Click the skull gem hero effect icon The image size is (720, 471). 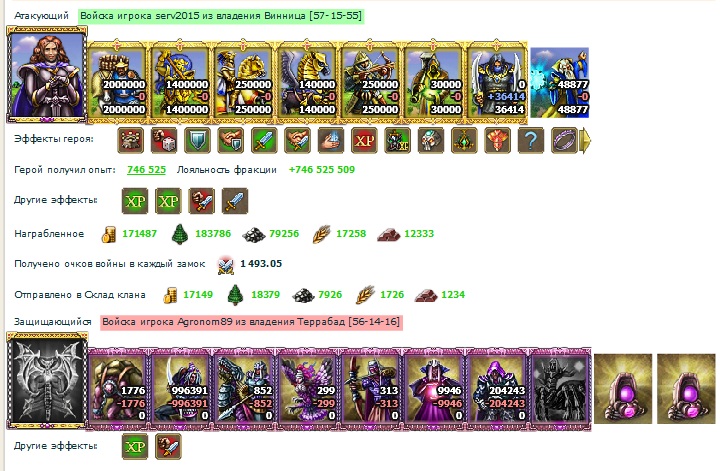(x=431, y=140)
